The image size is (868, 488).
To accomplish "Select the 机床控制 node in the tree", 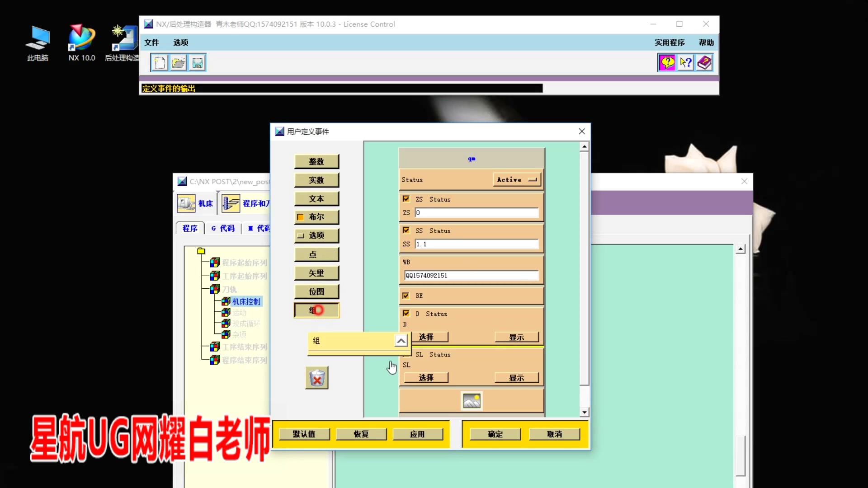I will (246, 301).
